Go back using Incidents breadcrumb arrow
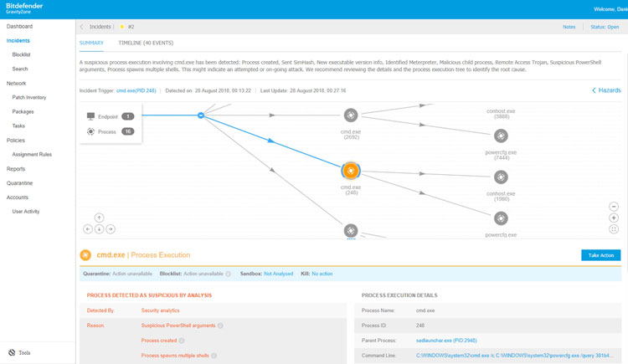Screen dimensions: 628x364 point(82,27)
